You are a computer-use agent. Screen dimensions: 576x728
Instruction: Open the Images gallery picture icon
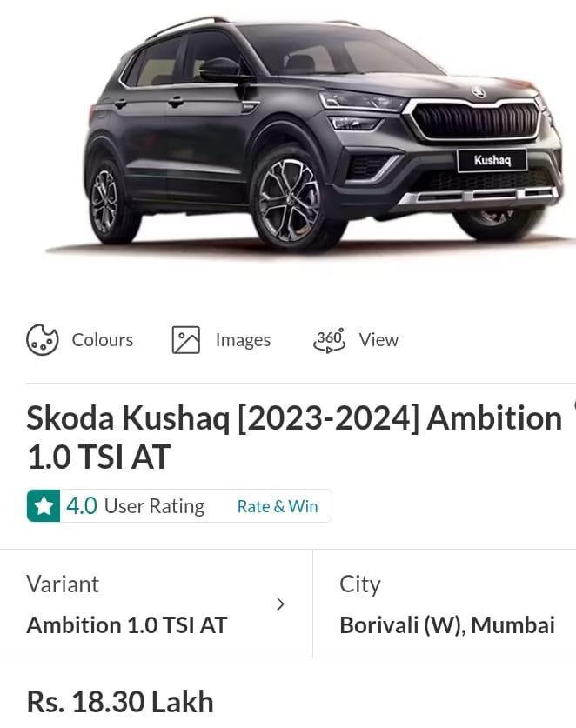(x=186, y=339)
